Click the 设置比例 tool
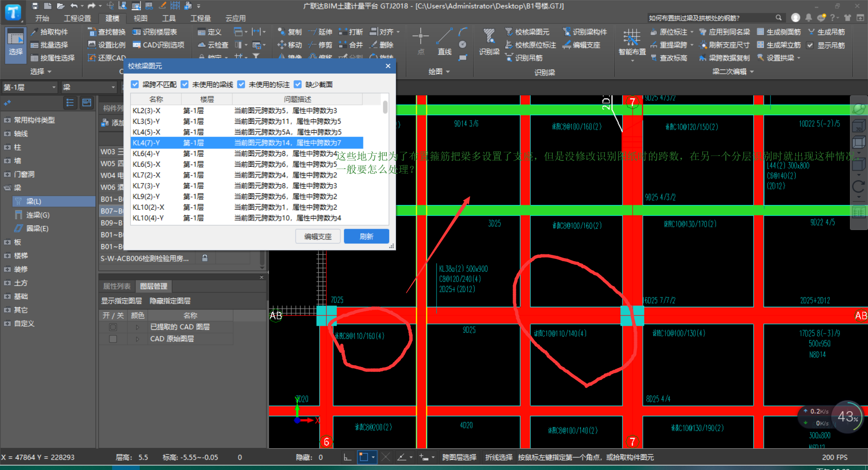 click(x=107, y=45)
